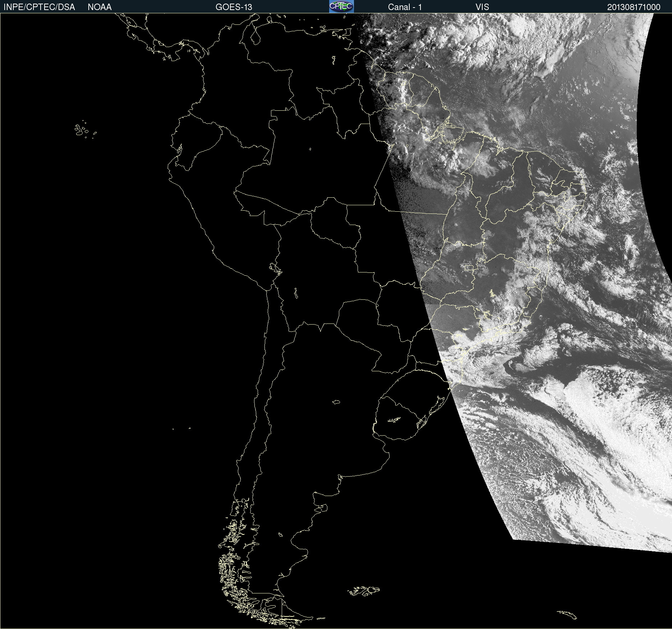
Task: Click the CPTEC logo in the header
Action: [341, 6]
